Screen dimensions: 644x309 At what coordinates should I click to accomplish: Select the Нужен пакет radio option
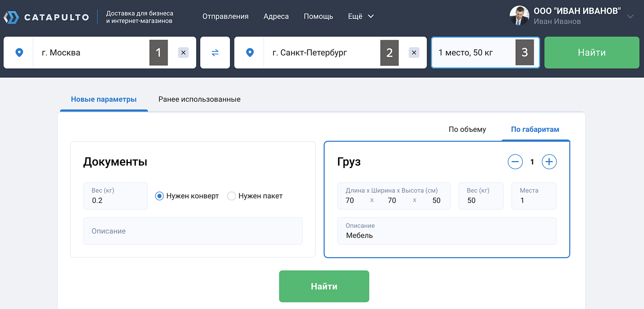coord(231,196)
